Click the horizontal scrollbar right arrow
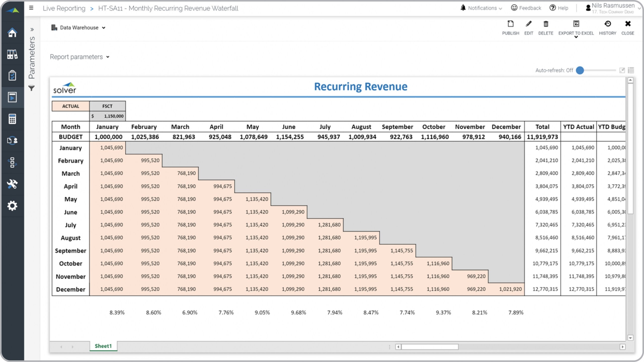The image size is (644, 362). (x=622, y=347)
